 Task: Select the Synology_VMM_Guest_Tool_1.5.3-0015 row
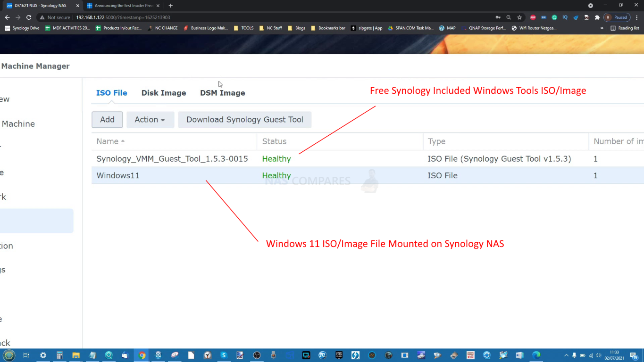tap(368, 159)
